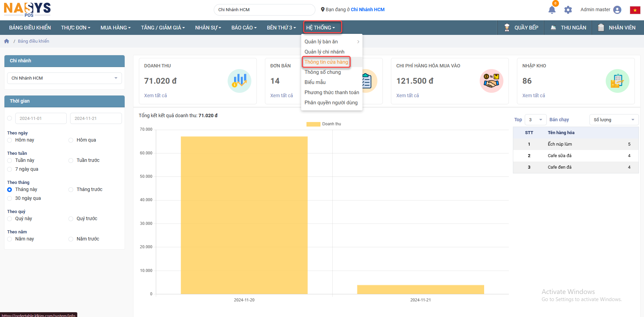Click Xem tất cả under ĐƠN BÁN
Screen dimensions: 644x317
[x=282, y=96]
